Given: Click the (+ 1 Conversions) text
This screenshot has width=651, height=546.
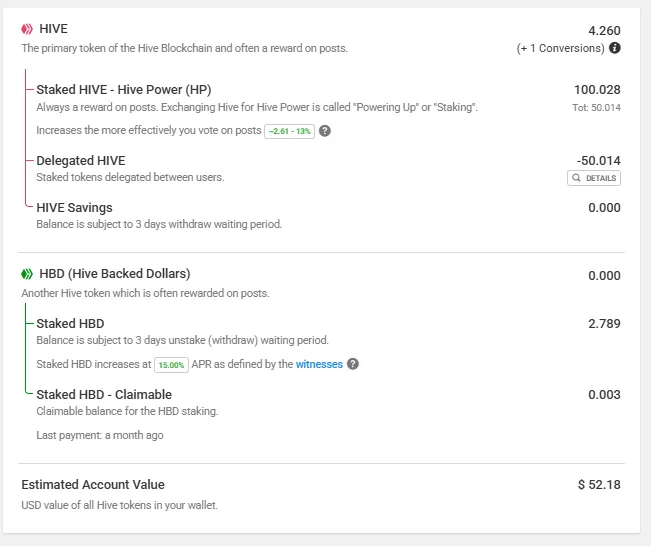Looking at the screenshot, I should pos(560,48).
